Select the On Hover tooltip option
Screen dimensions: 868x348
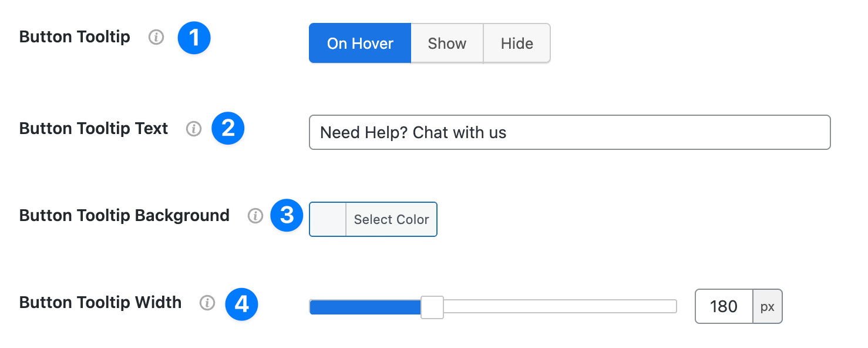[360, 43]
